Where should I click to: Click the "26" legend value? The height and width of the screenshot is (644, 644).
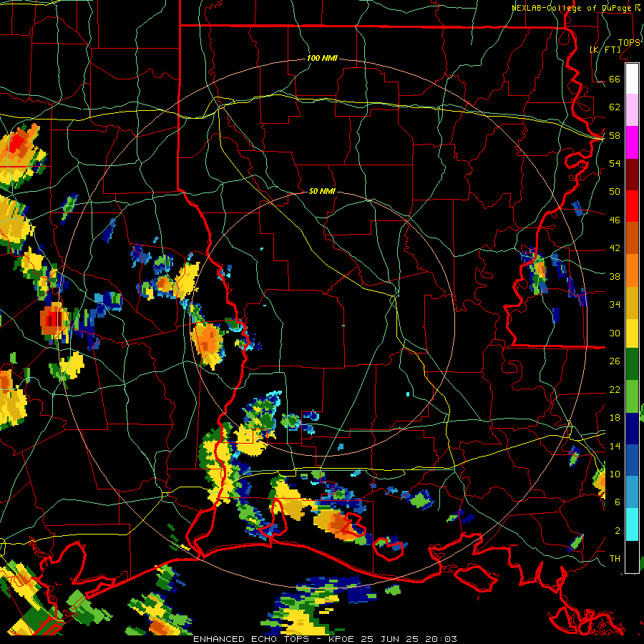pyautogui.click(x=615, y=361)
